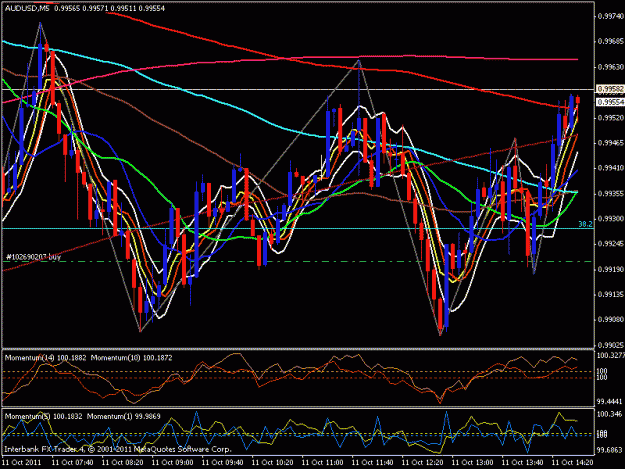Click the 38.2 Fibonacci level label
The width and height of the screenshot is (625, 469).
585,224
